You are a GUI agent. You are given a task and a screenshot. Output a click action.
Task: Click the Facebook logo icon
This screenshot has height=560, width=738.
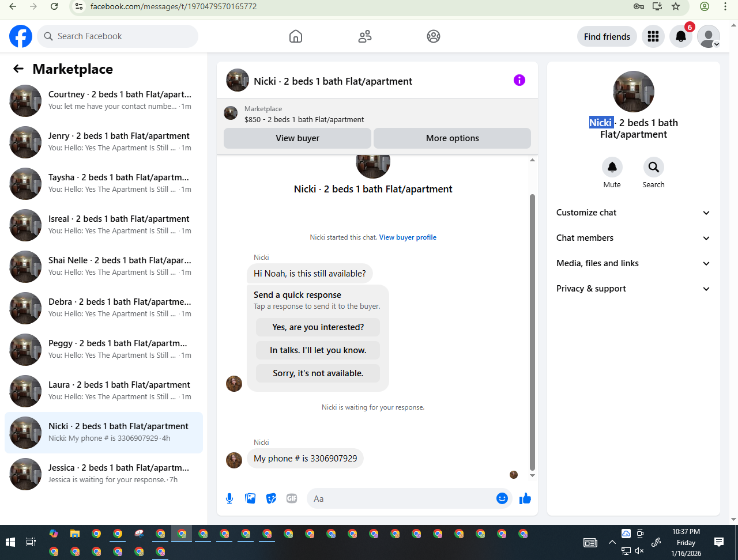[21, 36]
